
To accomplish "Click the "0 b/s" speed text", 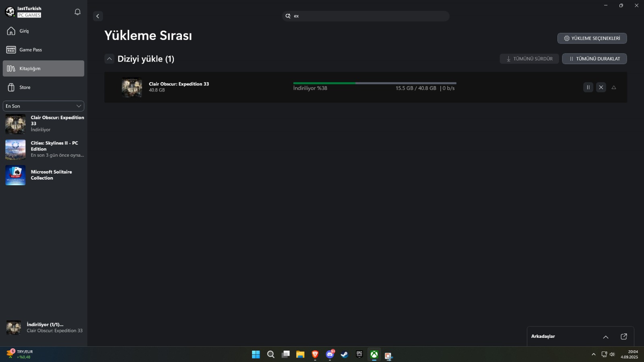I will (x=448, y=88).
